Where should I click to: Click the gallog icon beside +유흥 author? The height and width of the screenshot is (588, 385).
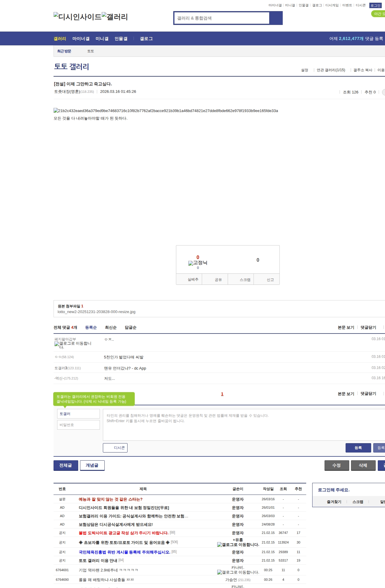(238, 544)
